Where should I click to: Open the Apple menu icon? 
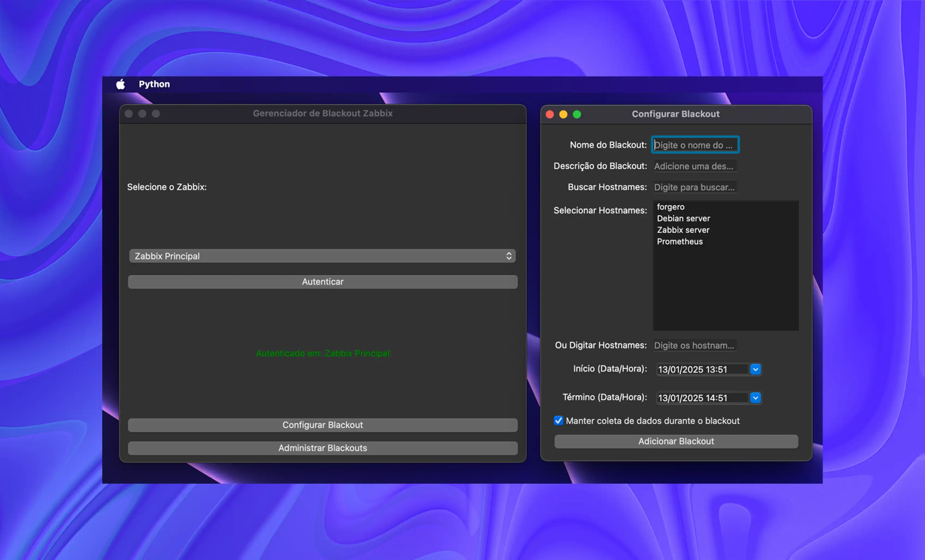click(x=120, y=84)
